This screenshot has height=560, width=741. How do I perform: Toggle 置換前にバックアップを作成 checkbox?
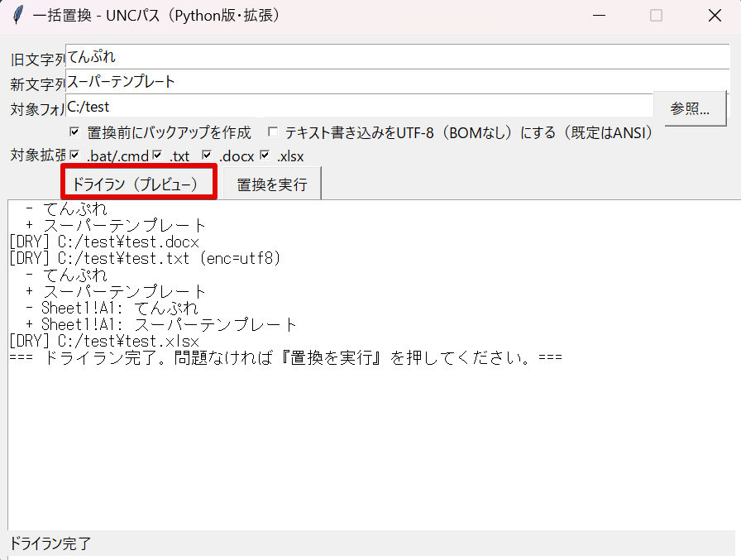click(x=75, y=132)
